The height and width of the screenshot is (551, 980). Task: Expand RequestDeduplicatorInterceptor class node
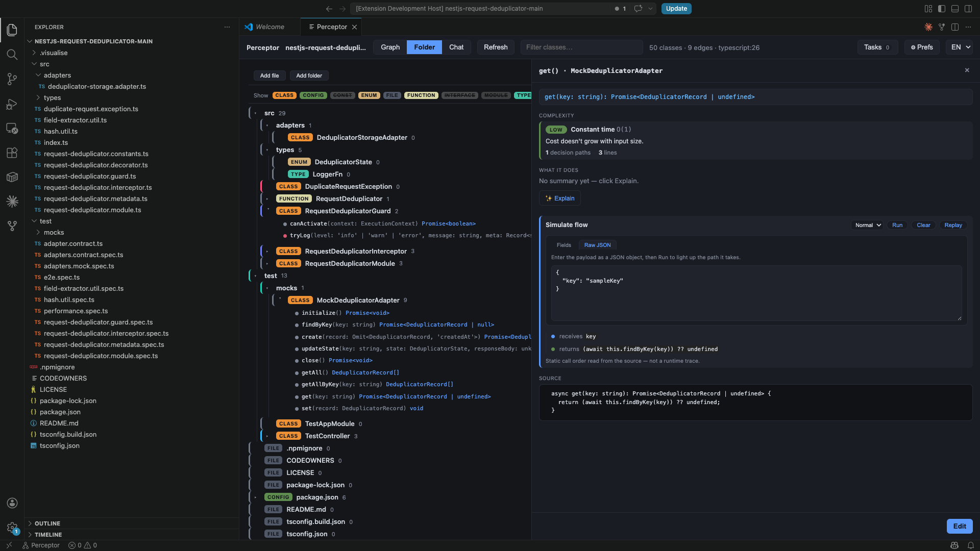(267, 252)
